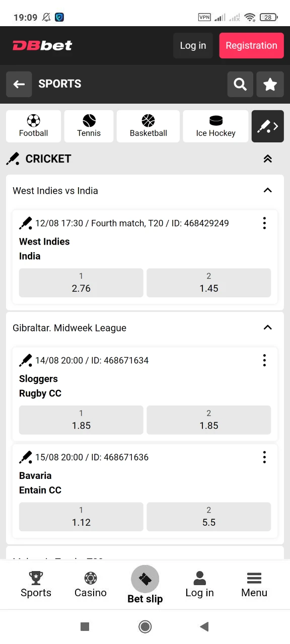Open the three-dot menu for West Indies vs India
This screenshot has width=290, height=644.
pos(264,223)
